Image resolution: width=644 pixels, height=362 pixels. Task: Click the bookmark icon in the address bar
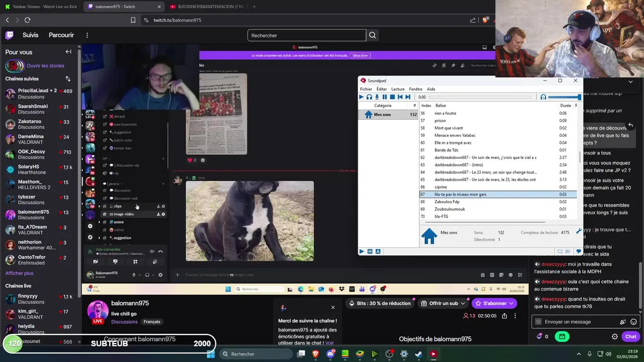pyautogui.click(x=133, y=20)
